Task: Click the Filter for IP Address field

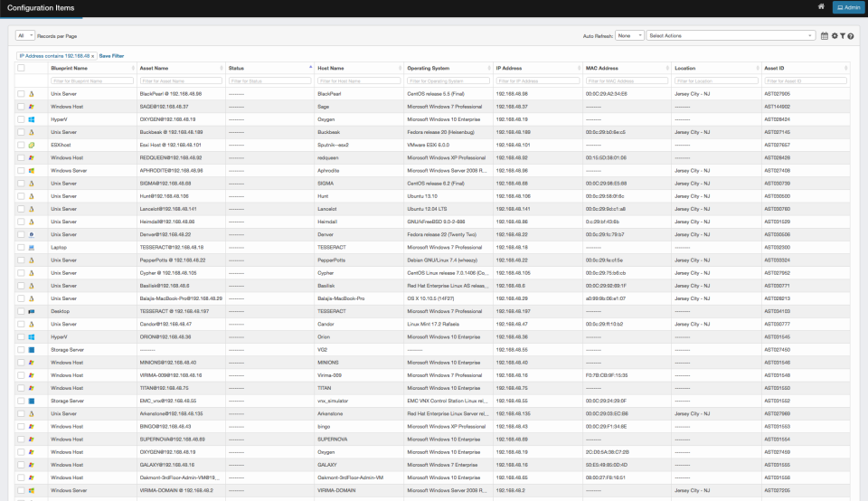Action: click(x=537, y=80)
